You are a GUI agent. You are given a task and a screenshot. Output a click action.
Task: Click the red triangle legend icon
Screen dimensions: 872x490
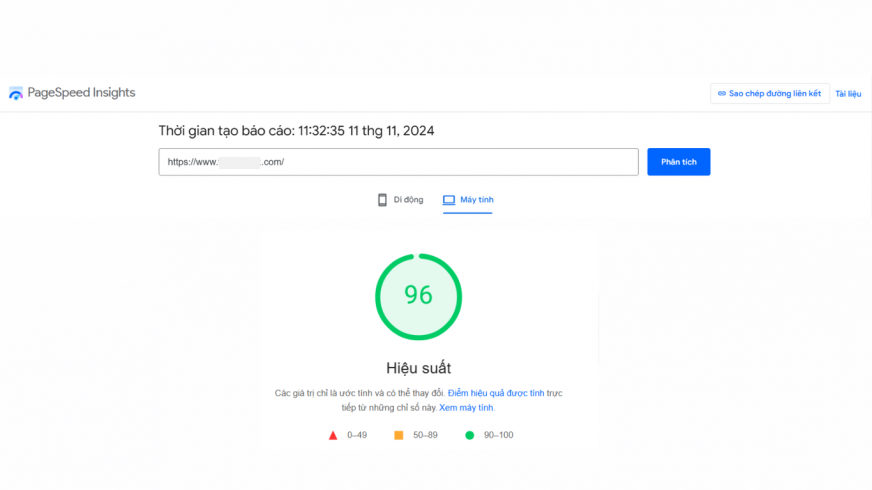tap(333, 435)
